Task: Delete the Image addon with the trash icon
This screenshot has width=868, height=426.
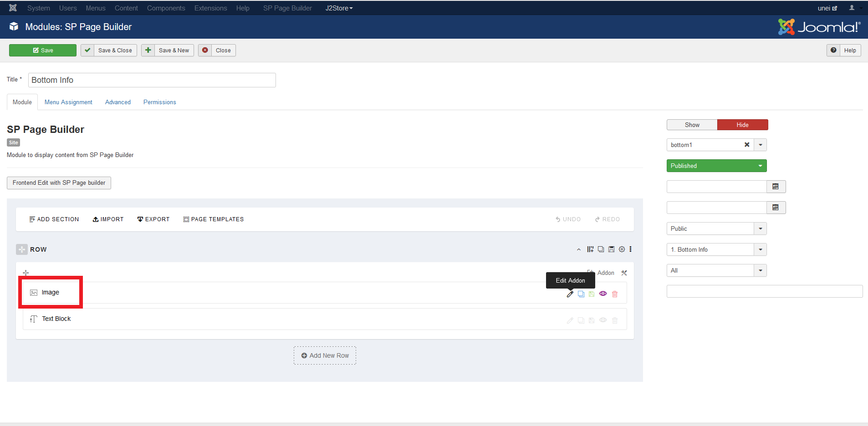Action: (615, 294)
